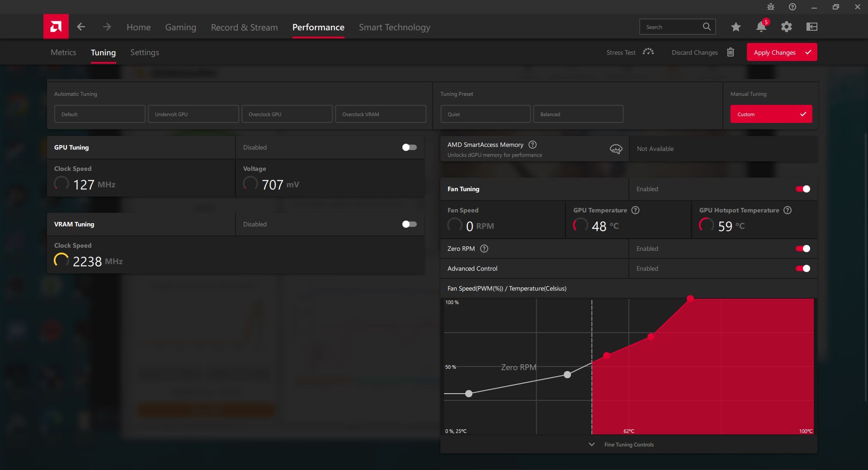The height and width of the screenshot is (470, 868).
Task: Click the Discard Changes trash icon
Action: point(731,52)
